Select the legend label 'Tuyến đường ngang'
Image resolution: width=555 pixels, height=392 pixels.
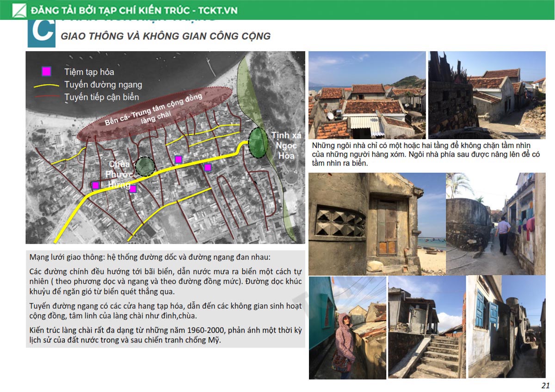(103, 85)
